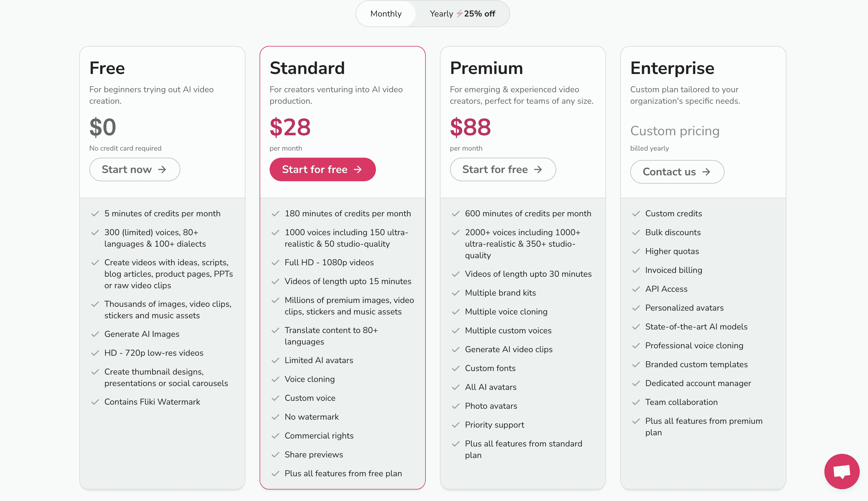The width and height of the screenshot is (868, 501).
Task: Click checkmark beside API Access
Action: [x=636, y=289]
